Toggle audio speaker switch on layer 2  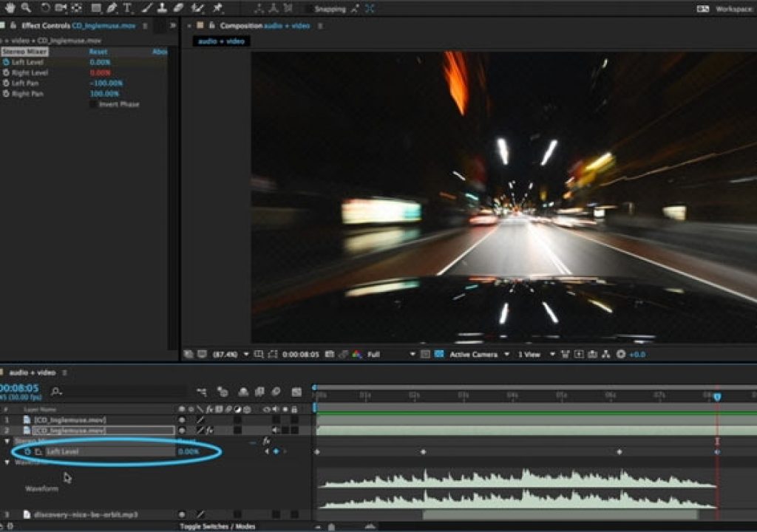point(276,430)
